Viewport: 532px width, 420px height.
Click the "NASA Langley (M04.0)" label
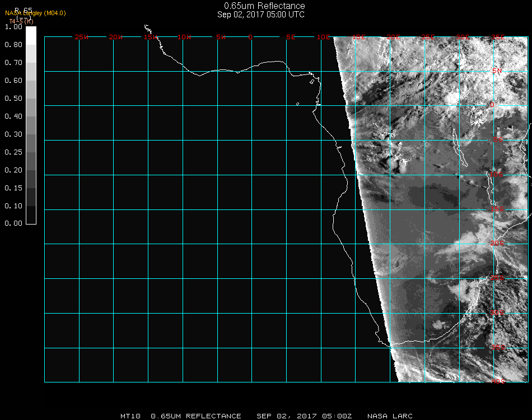coord(35,13)
